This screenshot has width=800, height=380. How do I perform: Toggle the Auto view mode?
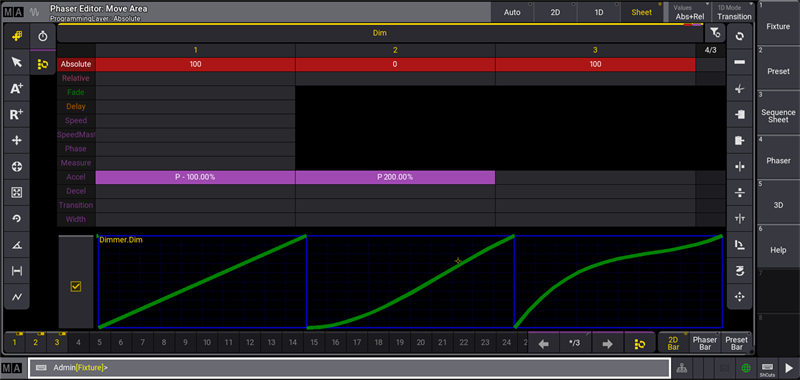(x=512, y=12)
